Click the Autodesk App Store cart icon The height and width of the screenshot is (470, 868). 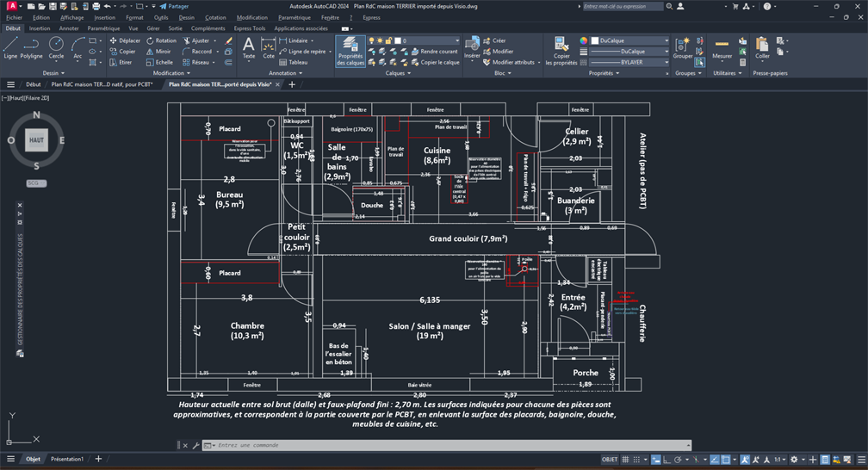tap(735, 7)
